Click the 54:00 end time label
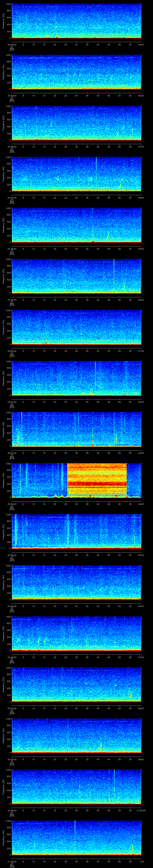153x868 pixels. [141, 504]
